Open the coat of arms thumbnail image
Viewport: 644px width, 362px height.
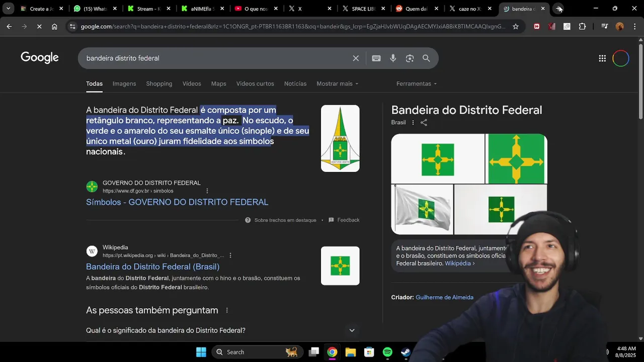pos(340,138)
